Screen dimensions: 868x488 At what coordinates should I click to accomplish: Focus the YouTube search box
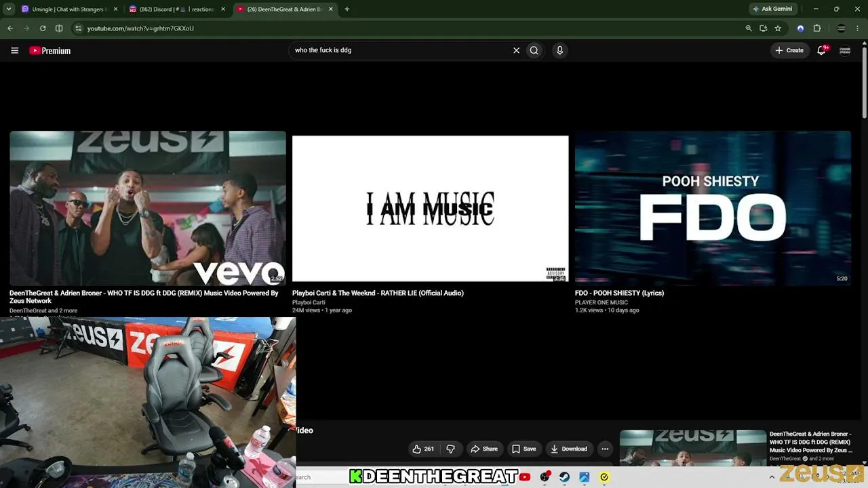point(400,50)
